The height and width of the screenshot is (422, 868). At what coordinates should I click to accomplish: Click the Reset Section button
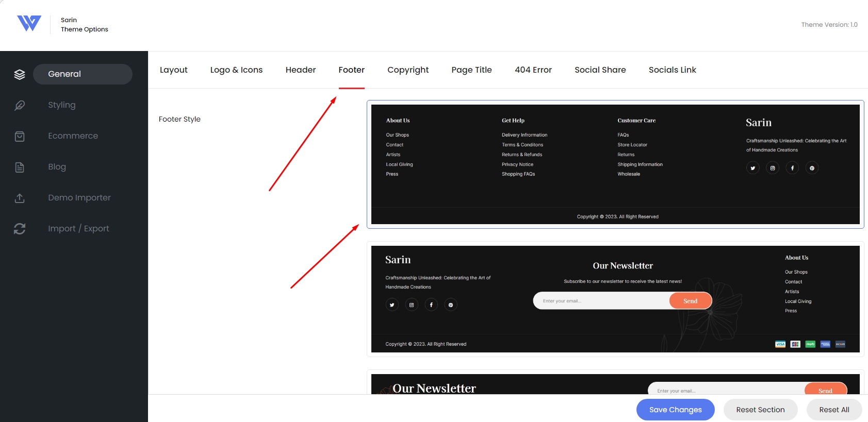[x=760, y=410]
